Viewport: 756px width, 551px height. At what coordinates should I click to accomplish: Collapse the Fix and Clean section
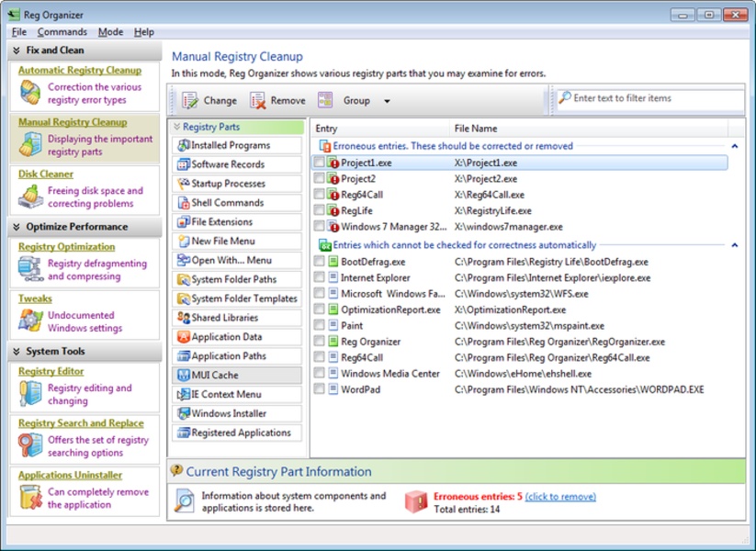[17, 51]
